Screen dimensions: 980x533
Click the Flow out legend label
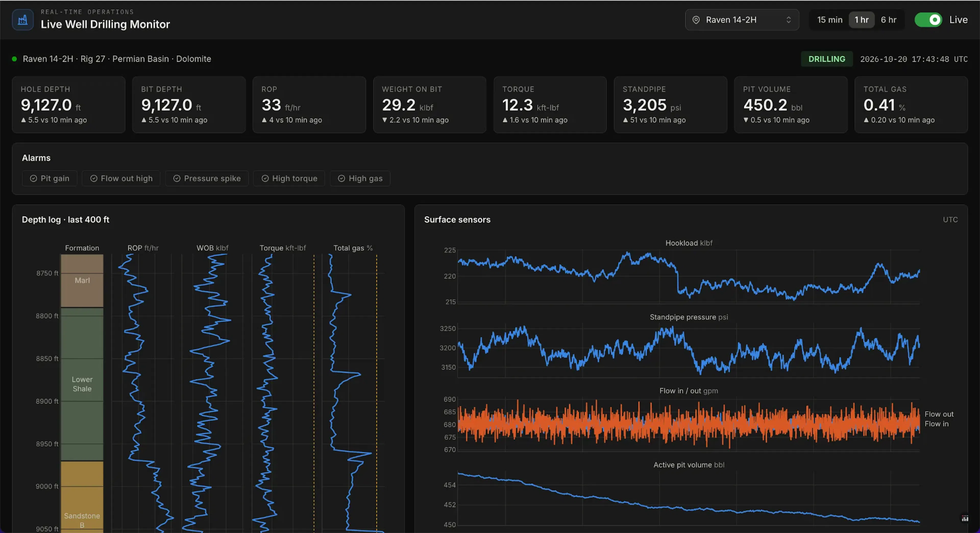pos(939,414)
